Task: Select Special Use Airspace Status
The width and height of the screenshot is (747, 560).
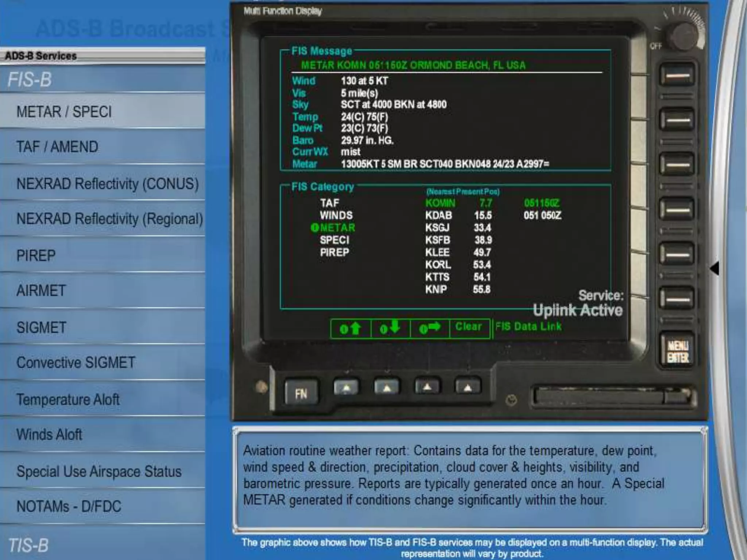Action: pos(99,471)
